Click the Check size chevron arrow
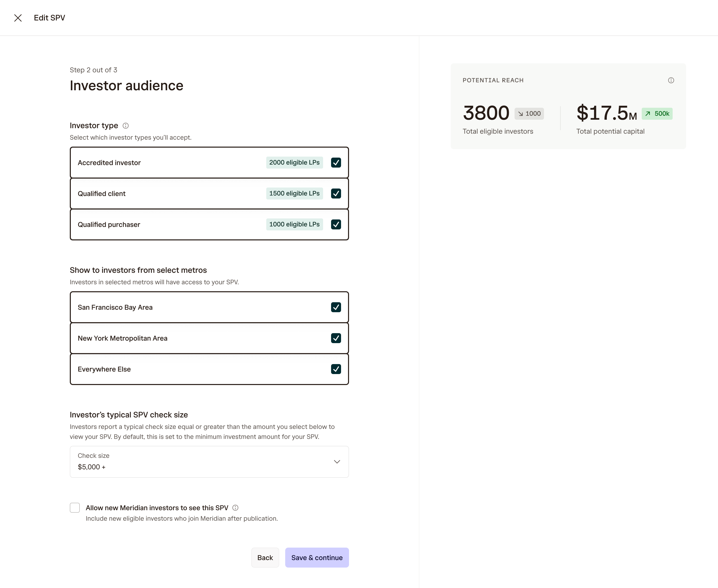 [337, 462]
